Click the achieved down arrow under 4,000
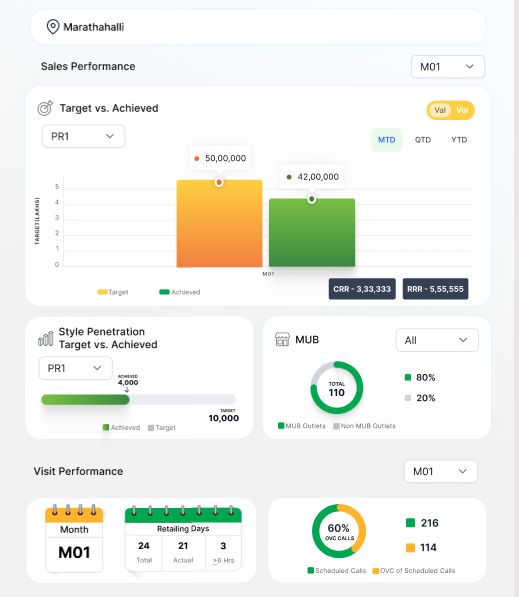This screenshot has width=519, height=597. pos(127,389)
